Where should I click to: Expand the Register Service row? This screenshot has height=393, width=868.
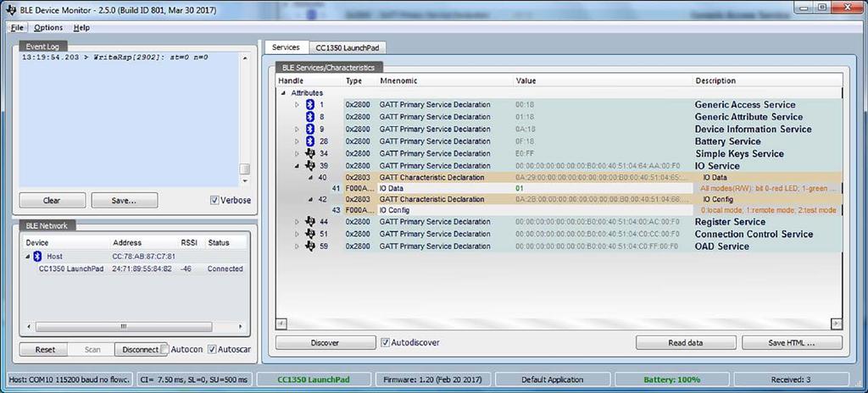297,221
